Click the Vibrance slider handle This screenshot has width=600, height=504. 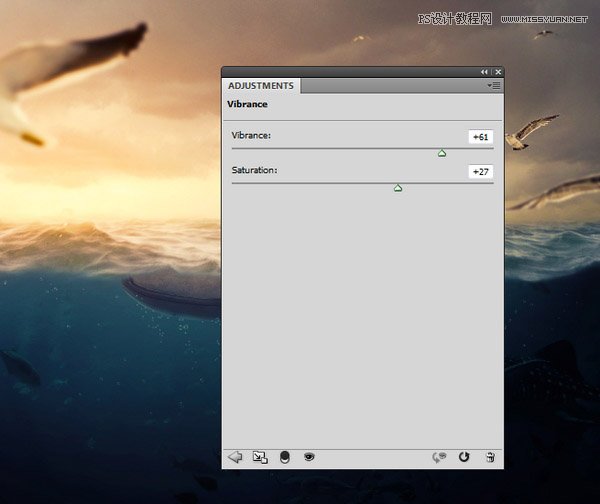point(442,153)
